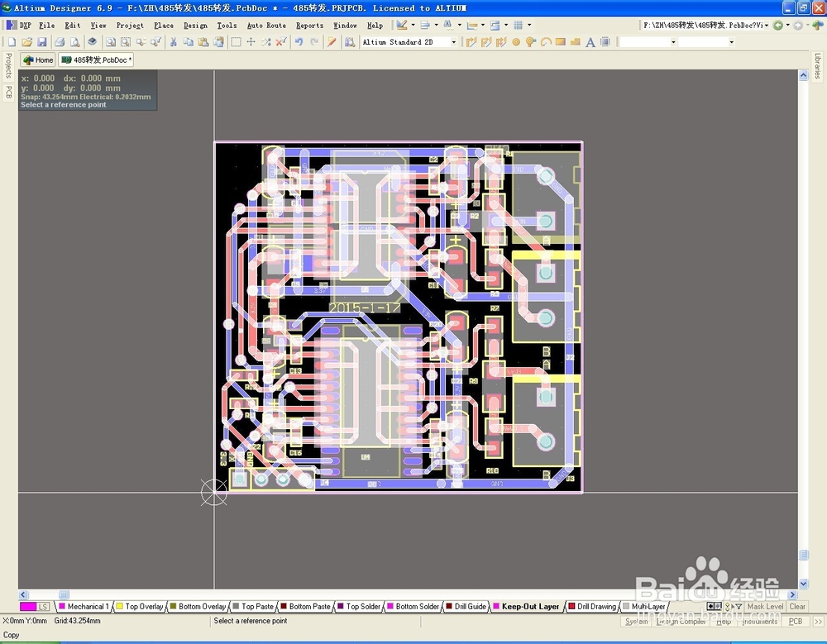The width and height of the screenshot is (827, 644).
Task: Click the Keep-Out Layer color swatch
Action: tap(495, 607)
